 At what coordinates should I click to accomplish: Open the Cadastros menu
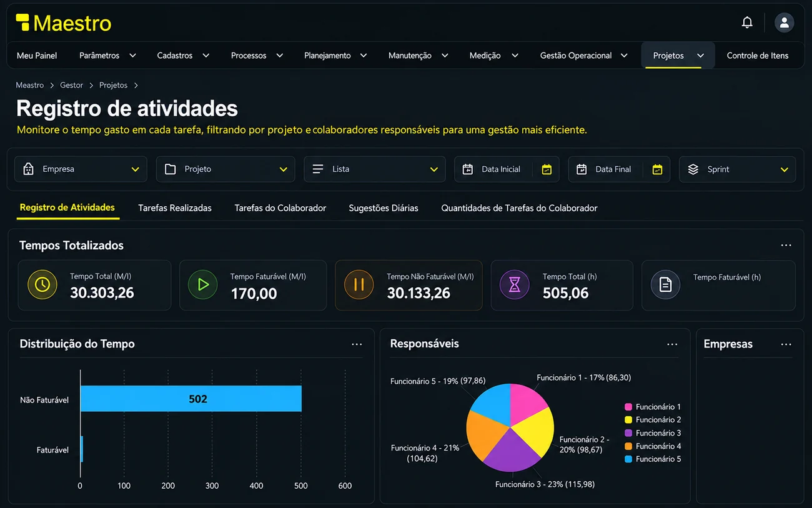(183, 56)
